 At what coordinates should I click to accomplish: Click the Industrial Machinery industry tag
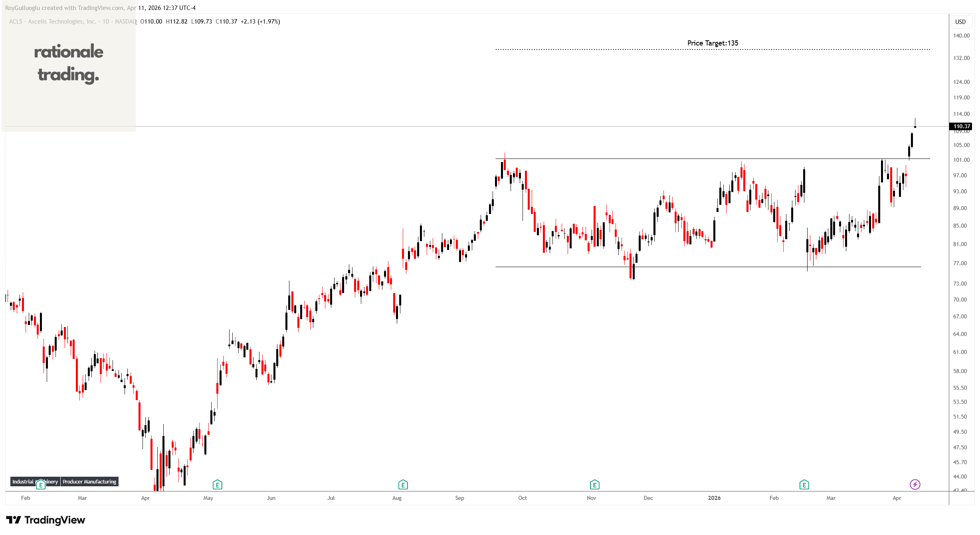pyautogui.click(x=23, y=481)
